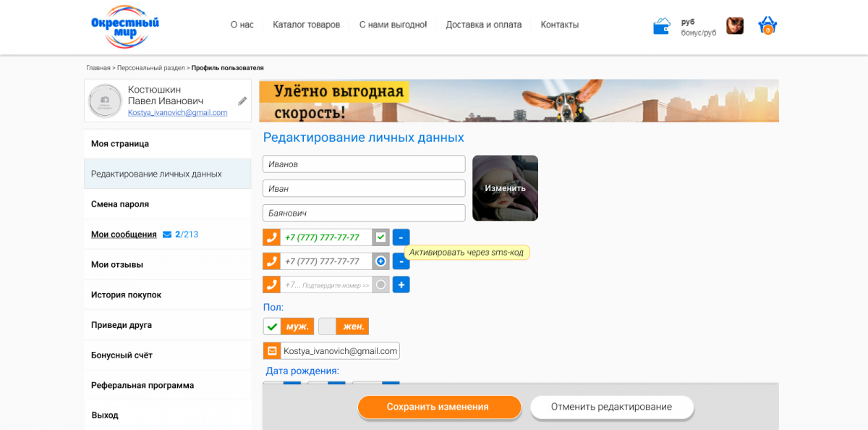Click the surname field containing Иванов
The height and width of the screenshot is (430, 868).
click(x=363, y=164)
